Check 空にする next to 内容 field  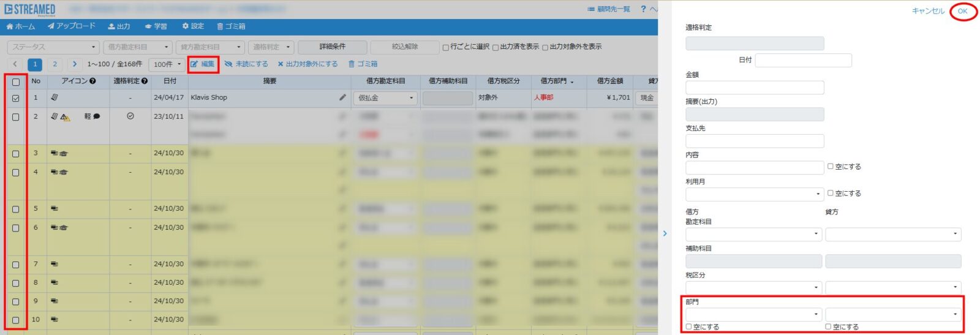831,167
